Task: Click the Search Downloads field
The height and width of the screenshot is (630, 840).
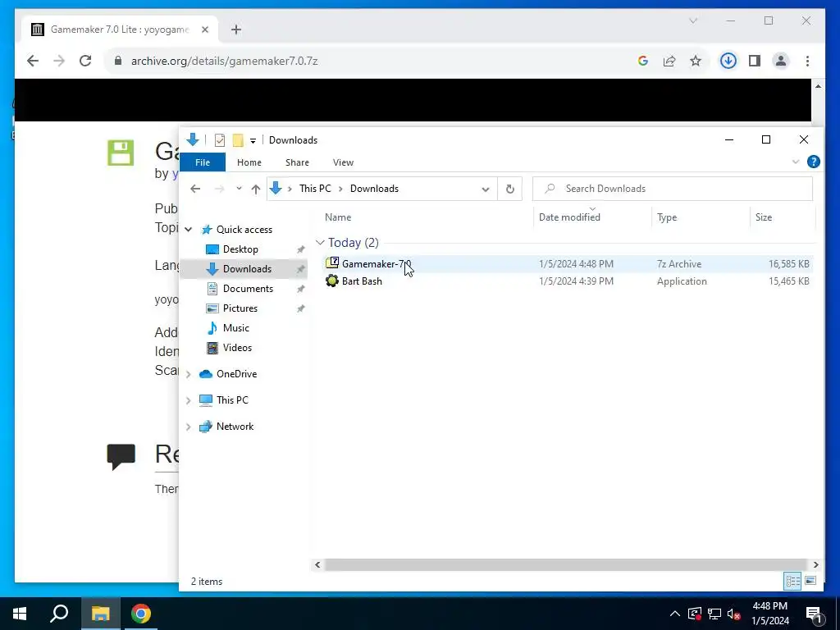Action: click(x=673, y=189)
